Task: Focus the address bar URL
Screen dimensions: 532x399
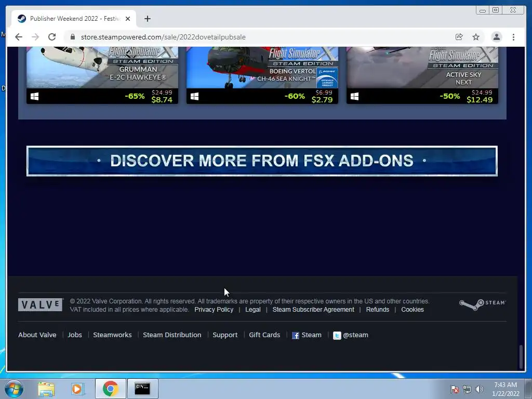Action: coord(163,37)
